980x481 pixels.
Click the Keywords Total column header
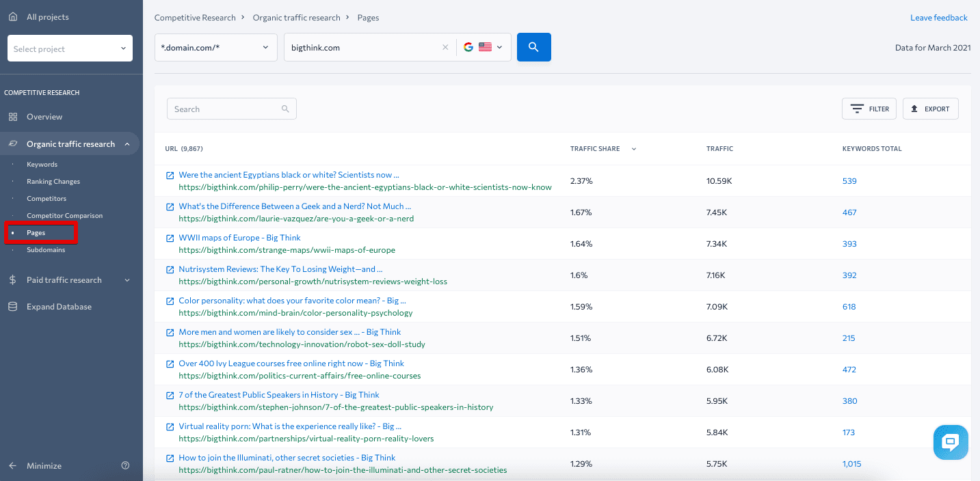(872, 149)
